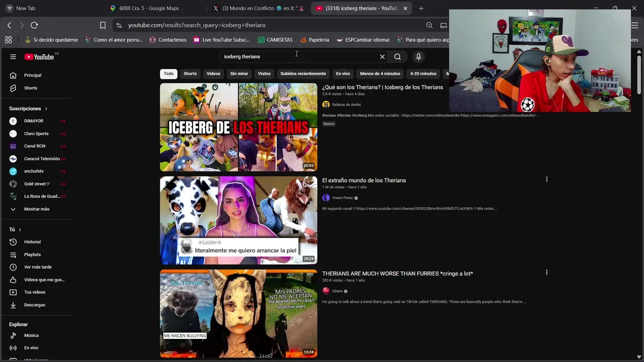Open site information icon in address bar
Image resolution: width=644 pixels, height=362 pixels.
click(x=119, y=25)
